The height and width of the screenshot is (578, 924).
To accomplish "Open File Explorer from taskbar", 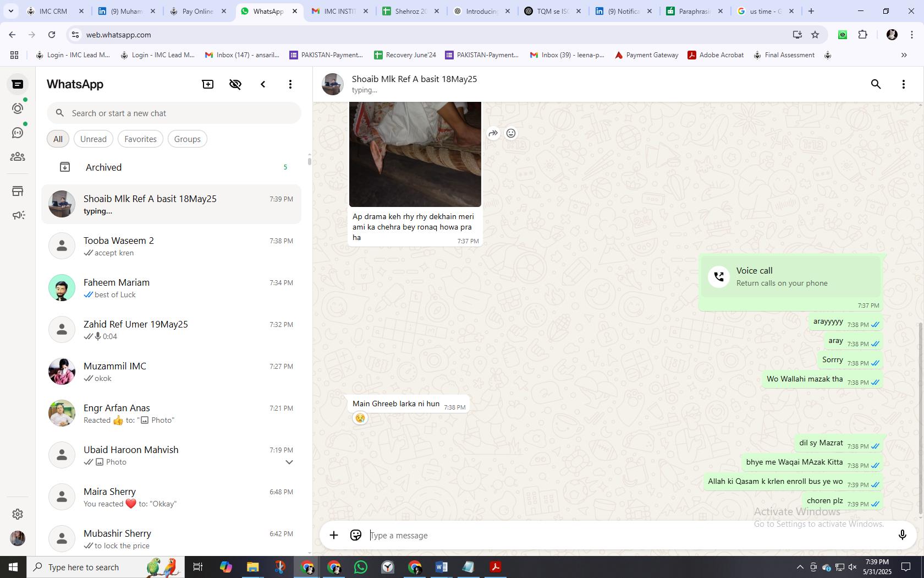I will 252,567.
